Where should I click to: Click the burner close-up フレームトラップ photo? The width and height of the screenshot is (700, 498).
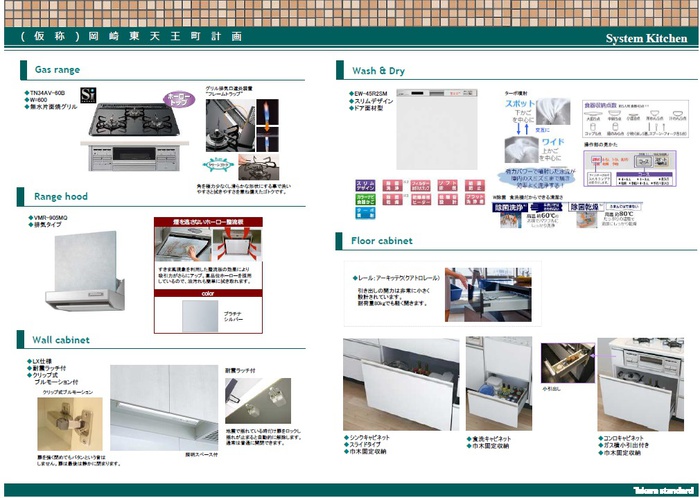coord(230,125)
